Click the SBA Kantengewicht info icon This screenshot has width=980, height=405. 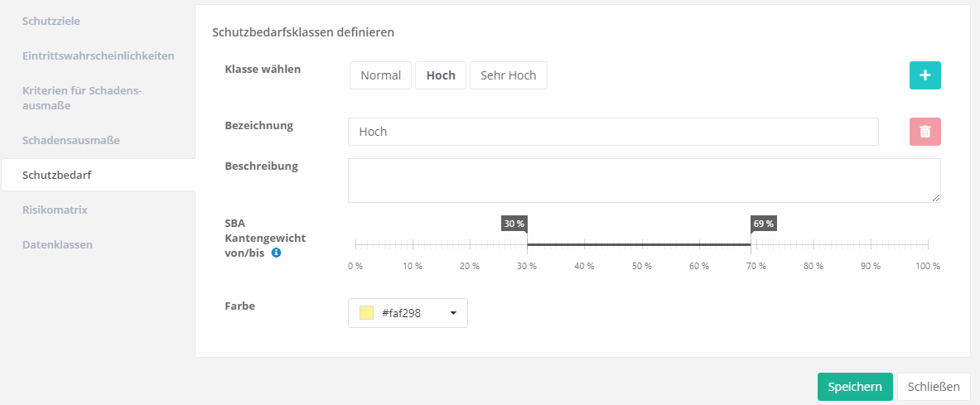pos(276,253)
